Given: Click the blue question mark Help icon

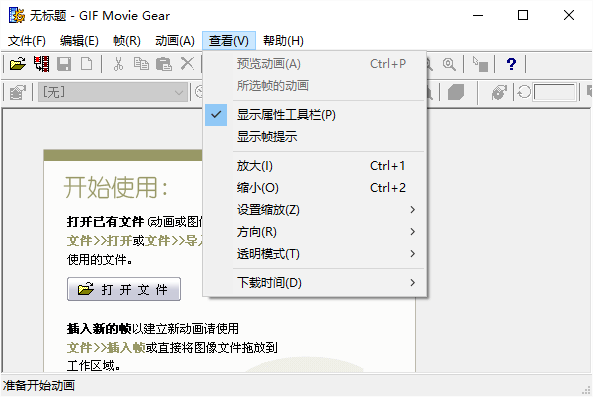Looking at the screenshot, I should point(511,64).
